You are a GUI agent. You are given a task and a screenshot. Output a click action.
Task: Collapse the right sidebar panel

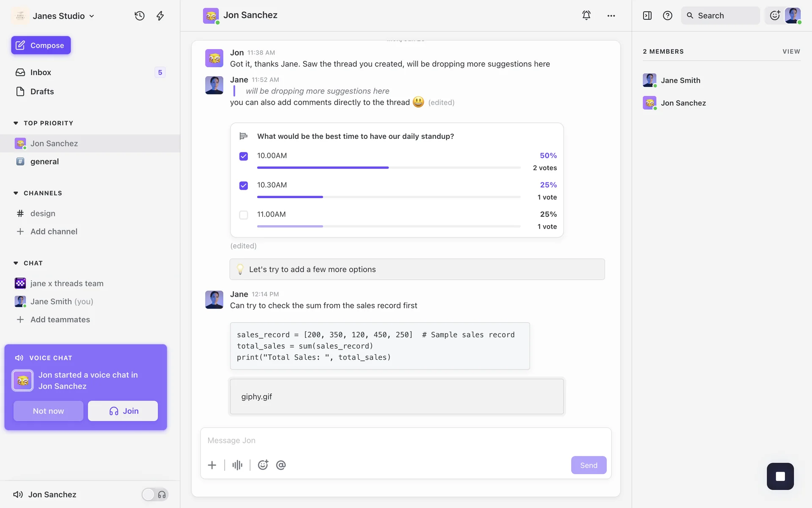[647, 16]
